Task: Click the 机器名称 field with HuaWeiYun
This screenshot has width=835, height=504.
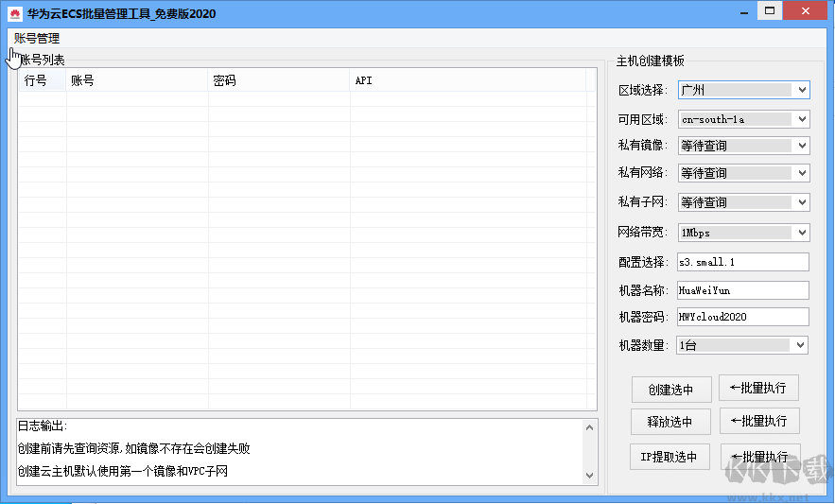Action: tap(743, 290)
